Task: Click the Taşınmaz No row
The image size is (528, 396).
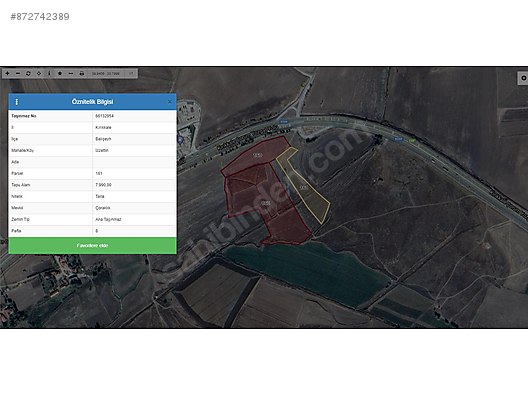Action: point(92,116)
